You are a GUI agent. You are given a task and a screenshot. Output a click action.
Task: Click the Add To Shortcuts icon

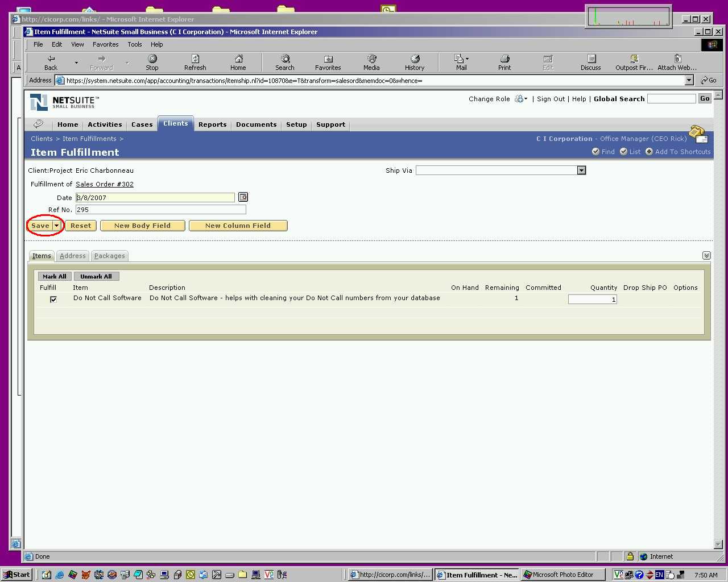[649, 152]
